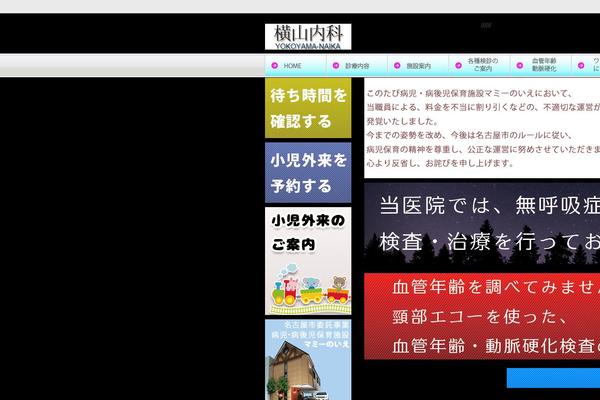Click the blue button below the red banner
600x400 pixels.
pyautogui.click(x=553, y=378)
